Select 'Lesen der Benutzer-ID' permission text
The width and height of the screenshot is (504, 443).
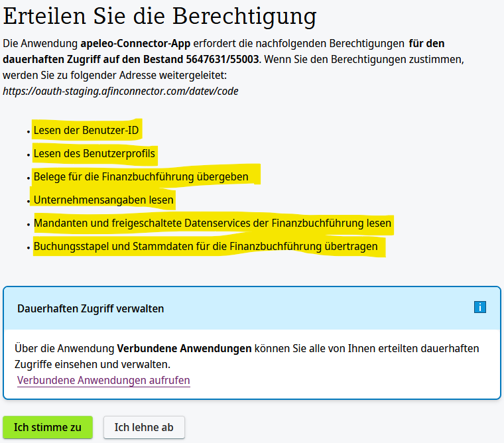[86, 130]
